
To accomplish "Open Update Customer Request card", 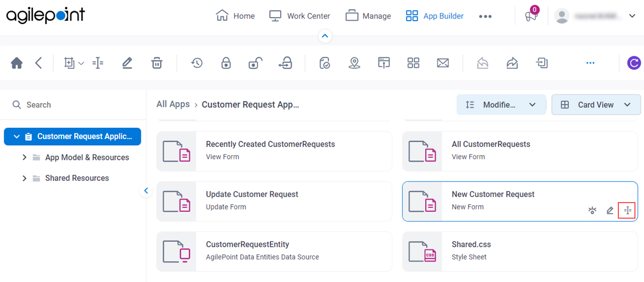I will coord(274,202).
